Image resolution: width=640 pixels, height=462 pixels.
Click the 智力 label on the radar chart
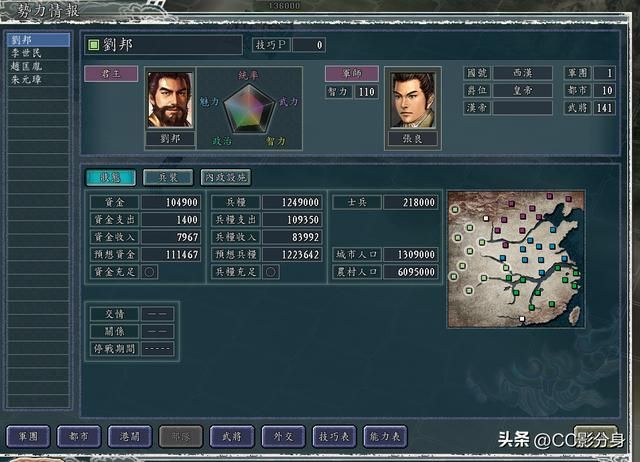pos(276,141)
